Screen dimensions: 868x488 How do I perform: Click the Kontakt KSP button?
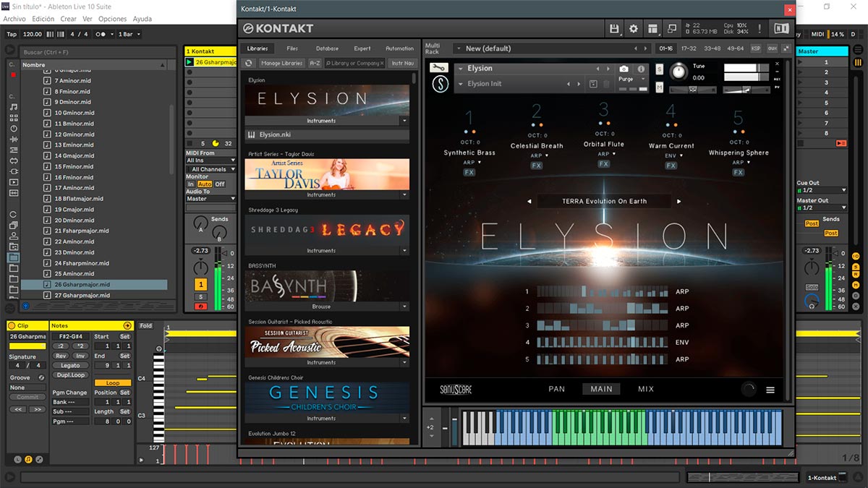tap(756, 48)
